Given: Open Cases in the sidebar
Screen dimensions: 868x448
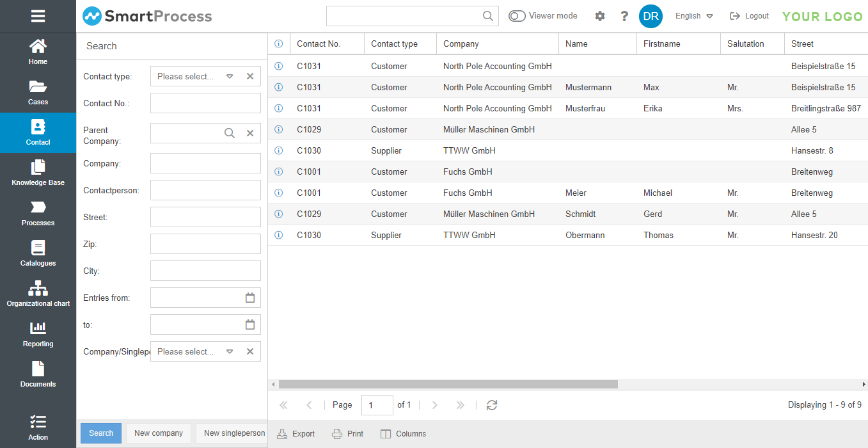Looking at the screenshot, I should 38,92.
